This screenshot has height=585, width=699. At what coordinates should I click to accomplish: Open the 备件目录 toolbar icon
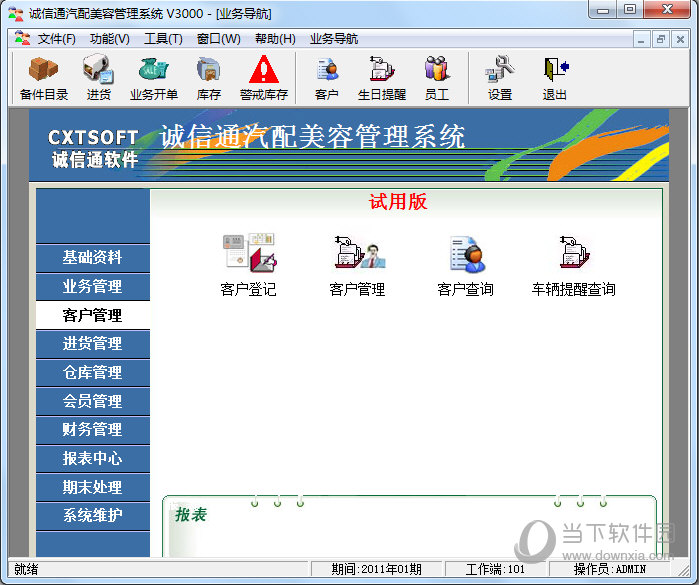pos(44,78)
